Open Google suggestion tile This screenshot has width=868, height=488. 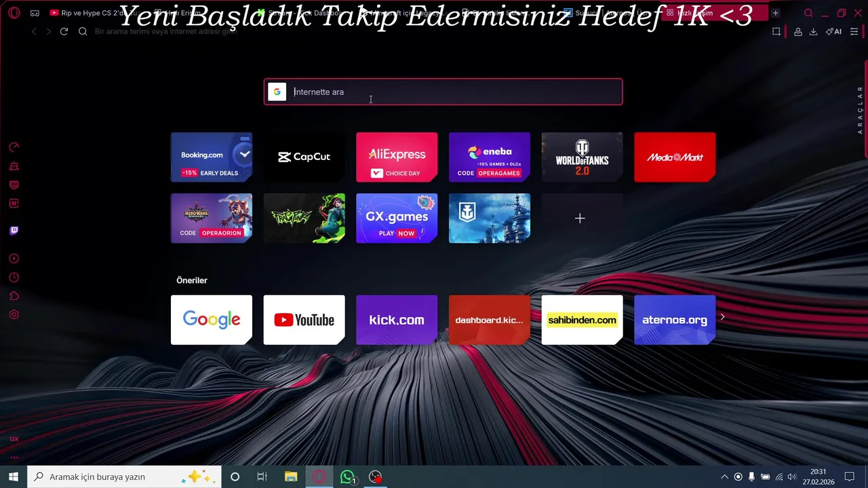pyautogui.click(x=211, y=319)
